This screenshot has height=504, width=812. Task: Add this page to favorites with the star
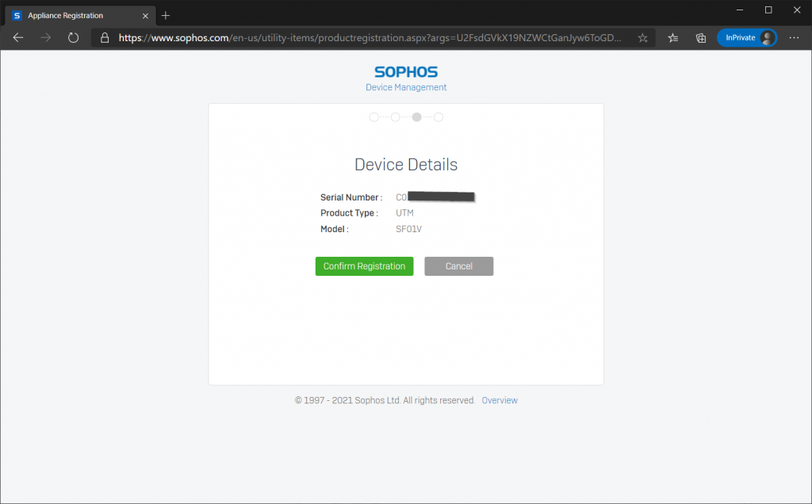pyautogui.click(x=642, y=38)
